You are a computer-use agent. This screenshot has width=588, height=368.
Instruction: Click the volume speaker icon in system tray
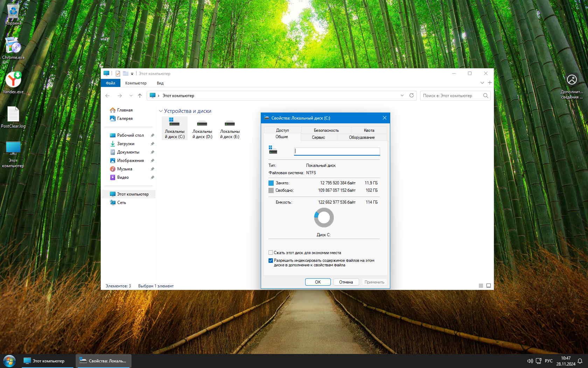530,361
